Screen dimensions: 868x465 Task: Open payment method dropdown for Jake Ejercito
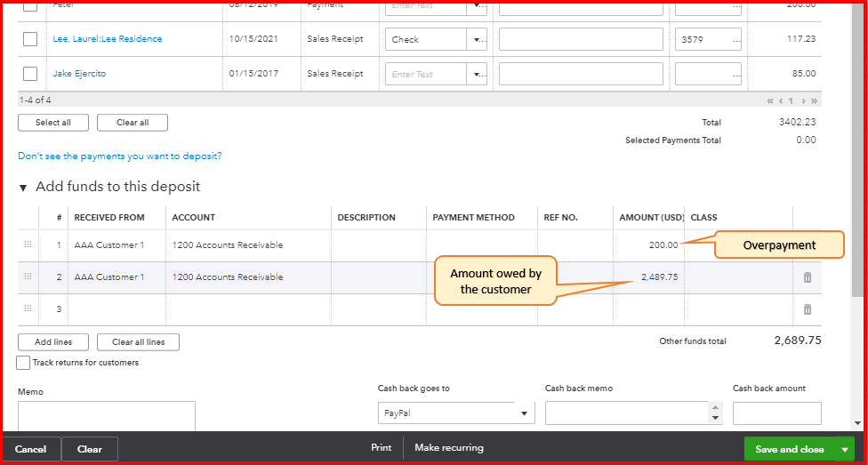click(477, 74)
